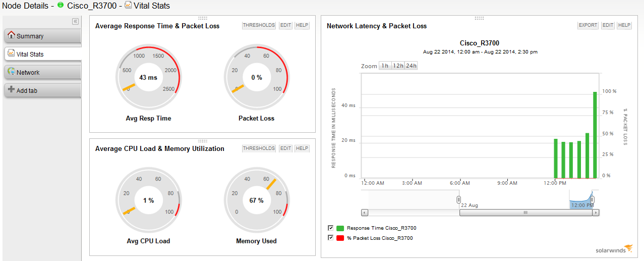644x261 pixels.
Task: Click the chart navigator scrollbar thumb
Action: tap(525, 213)
